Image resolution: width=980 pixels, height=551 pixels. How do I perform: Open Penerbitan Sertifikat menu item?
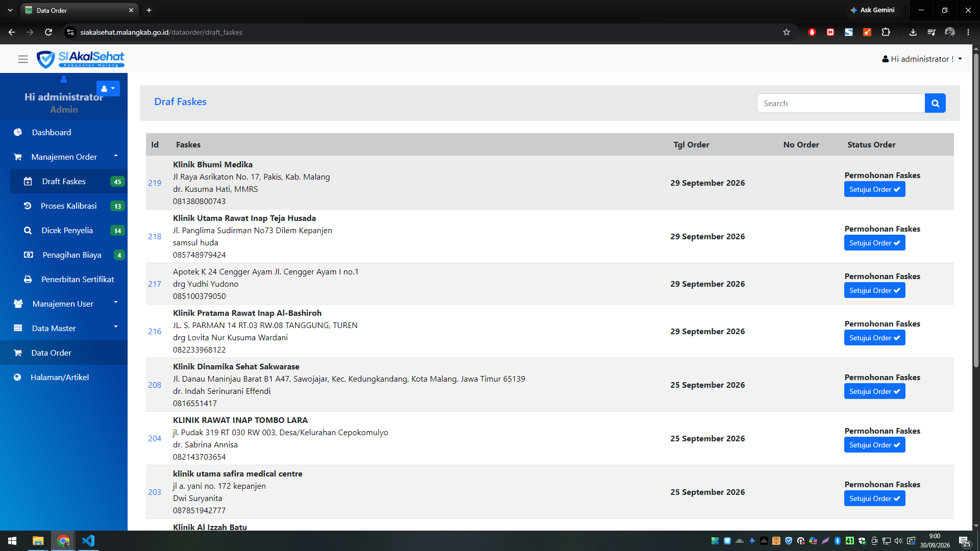69,279
